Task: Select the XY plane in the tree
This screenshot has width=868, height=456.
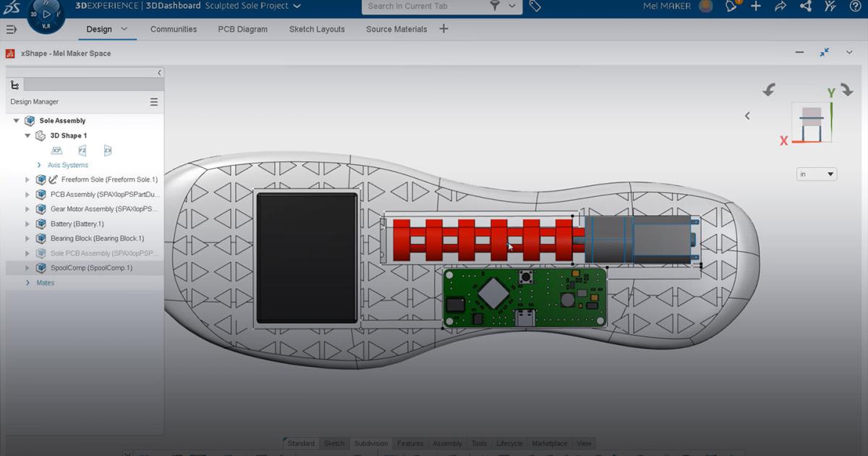Action: pyautogui.click(x=56, y=150)
